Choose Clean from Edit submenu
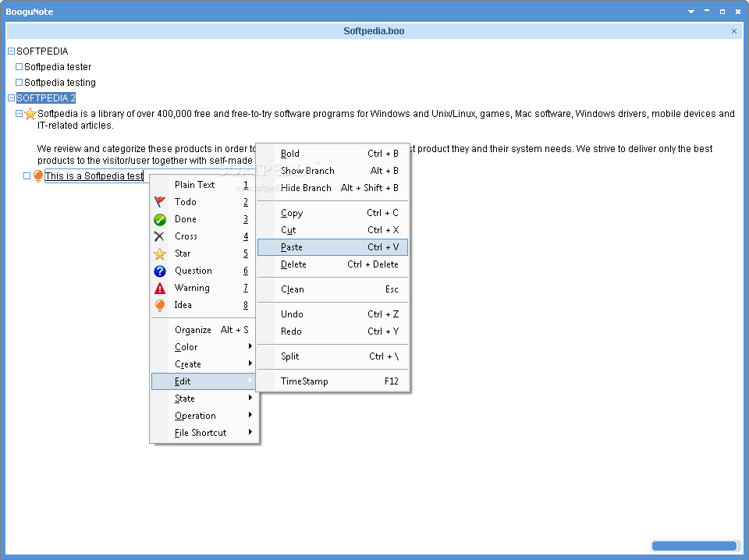 point(333,289)
